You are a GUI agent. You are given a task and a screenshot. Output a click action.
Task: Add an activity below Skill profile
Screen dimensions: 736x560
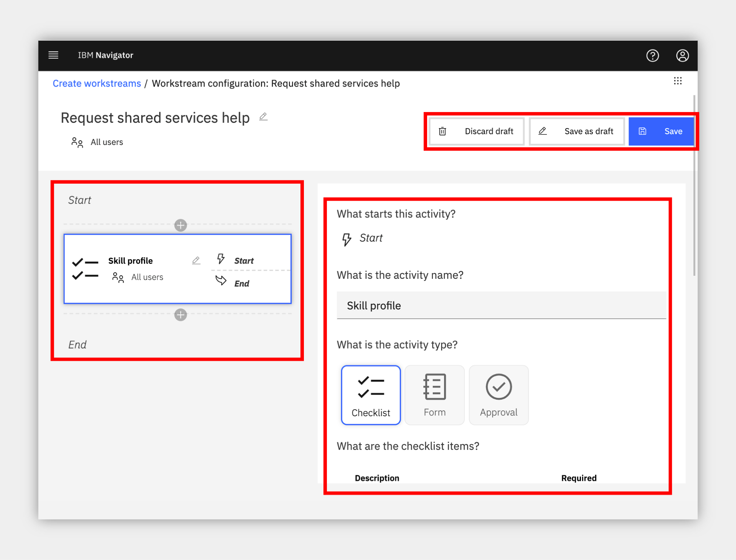coord(180,315)
